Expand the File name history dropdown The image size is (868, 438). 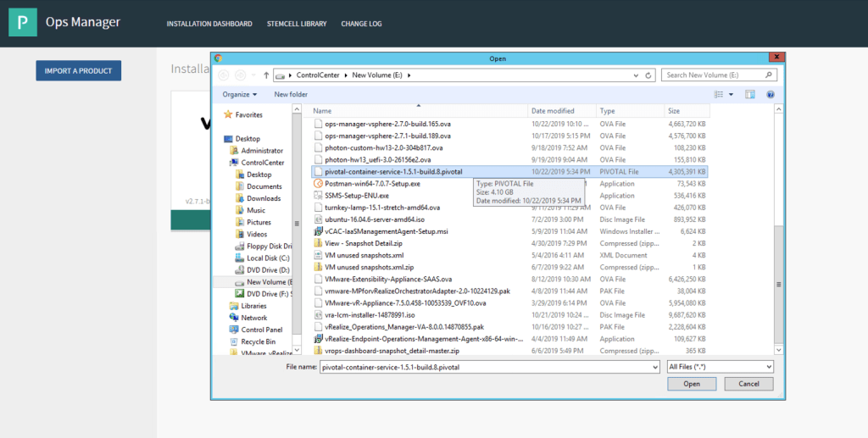(654, 367)
